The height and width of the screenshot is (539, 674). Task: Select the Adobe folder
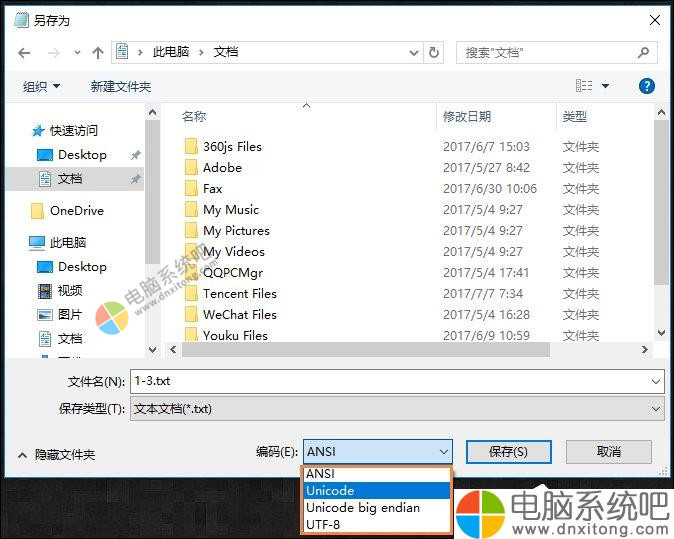click(x=223, y=168)
